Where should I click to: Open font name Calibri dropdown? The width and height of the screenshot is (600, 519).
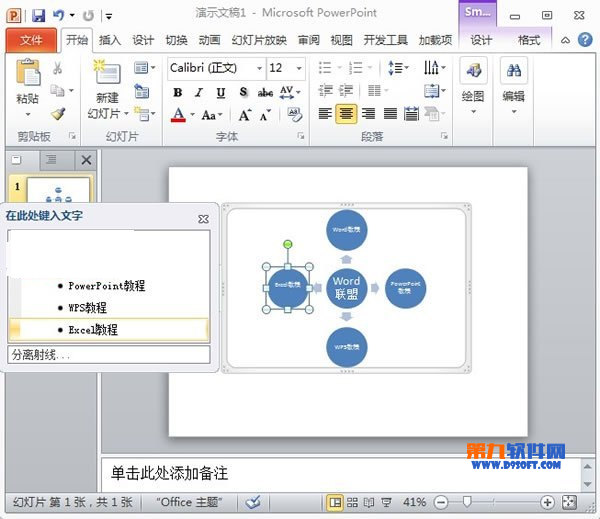pyautogui.click(x=259, y=68)
